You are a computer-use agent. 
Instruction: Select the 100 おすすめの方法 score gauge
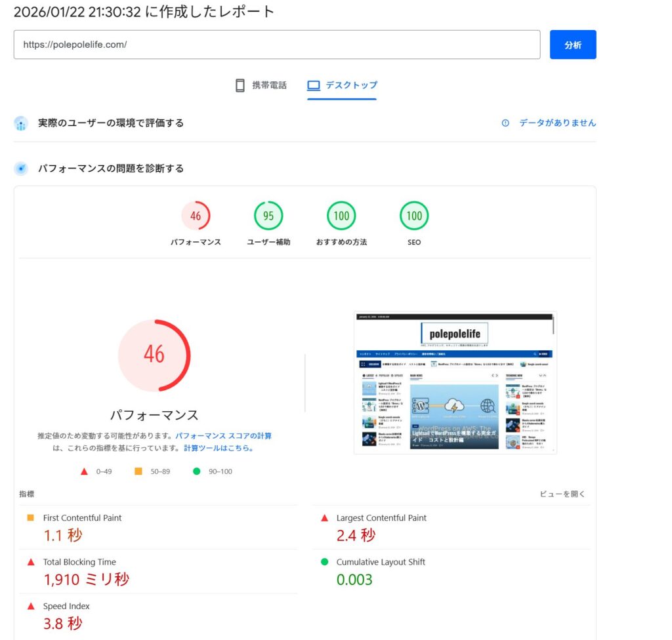(x=341, y=216)
